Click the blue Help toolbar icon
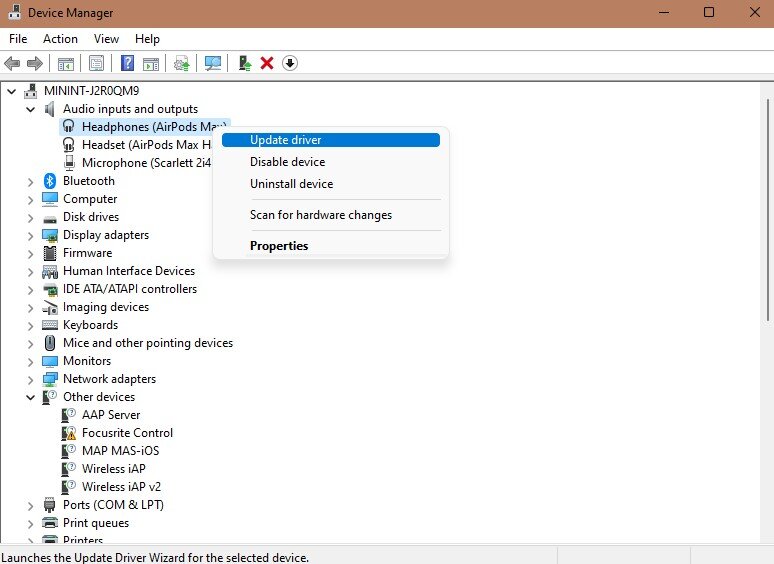The height and width of the screenshot is (564, 774). (x=128, y=63)
